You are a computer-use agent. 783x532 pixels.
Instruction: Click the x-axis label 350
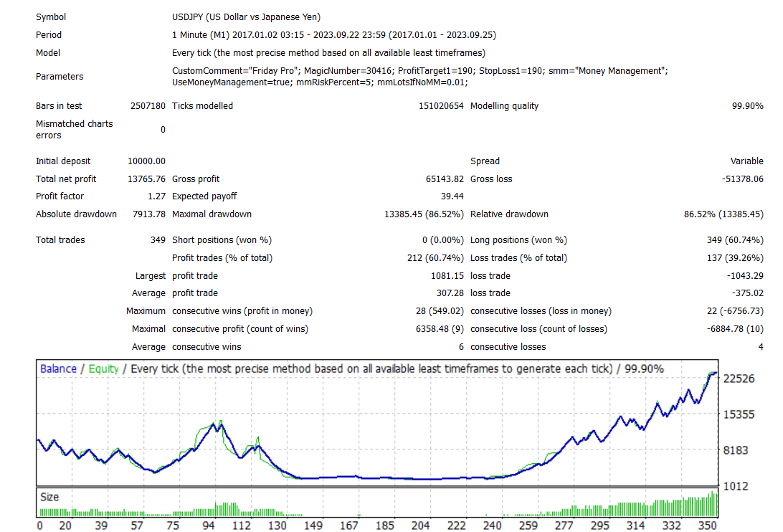707,526
